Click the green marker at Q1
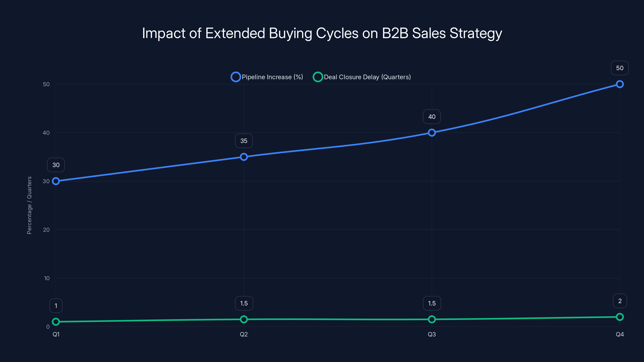Screen dimensions: 644x362 56,322
